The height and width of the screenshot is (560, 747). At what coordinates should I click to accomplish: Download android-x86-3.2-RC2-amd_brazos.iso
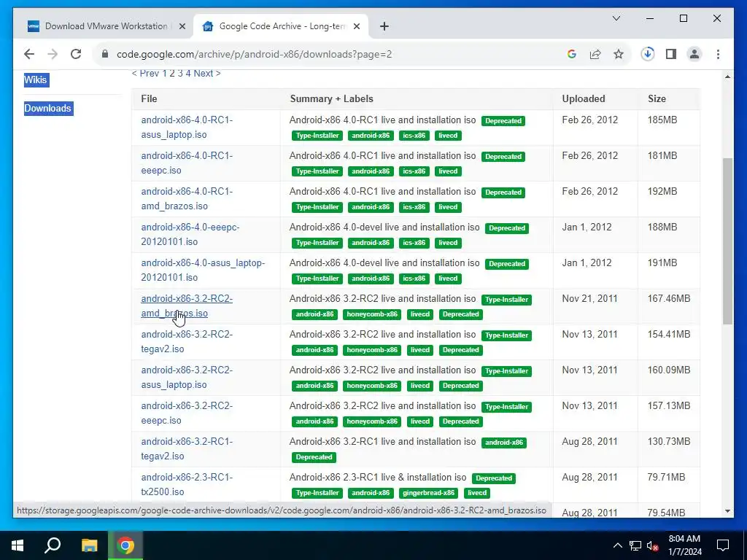tap(187, 306)
